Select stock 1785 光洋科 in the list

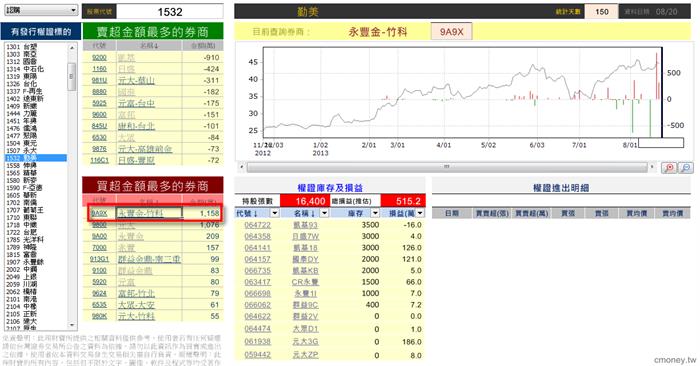tap(25, 240)
